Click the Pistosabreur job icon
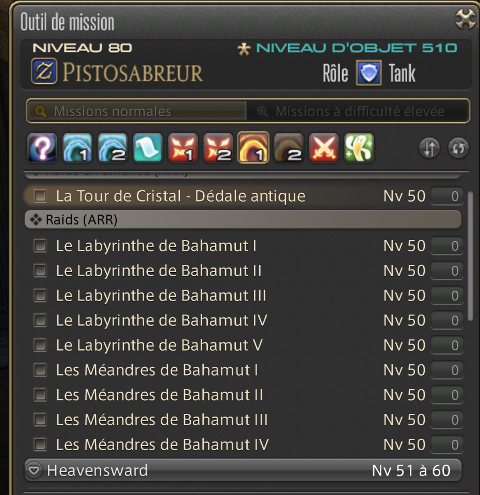 click(x=44, y=71)
